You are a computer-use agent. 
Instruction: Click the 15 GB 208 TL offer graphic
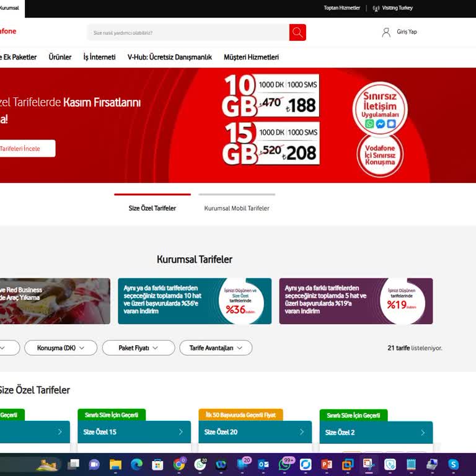coord(270,143)
